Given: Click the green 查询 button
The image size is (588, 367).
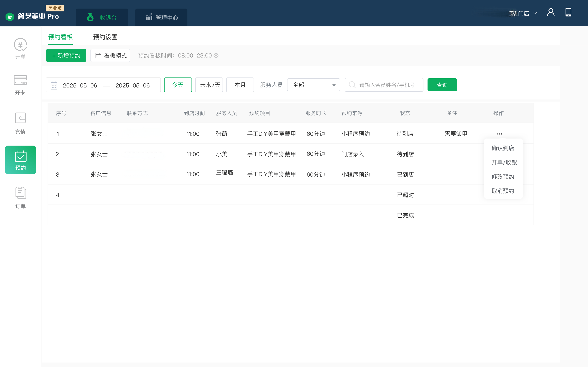Looking at the screenshot, I should click(x=442, y=85).
